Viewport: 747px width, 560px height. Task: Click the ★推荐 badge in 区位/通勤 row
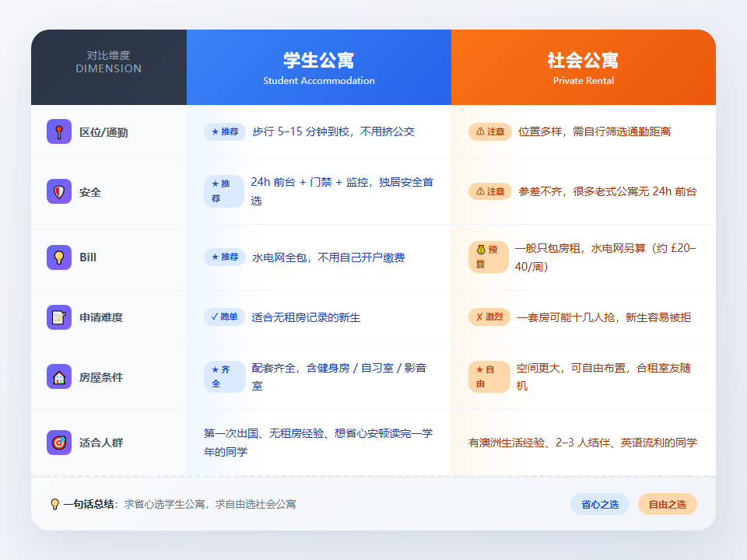tap(225, 131)
